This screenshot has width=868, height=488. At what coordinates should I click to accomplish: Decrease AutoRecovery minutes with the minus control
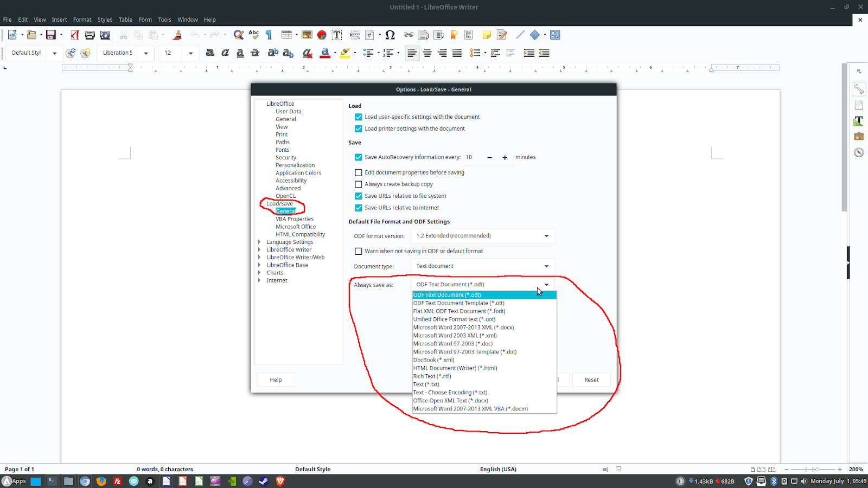coord(488,157)
